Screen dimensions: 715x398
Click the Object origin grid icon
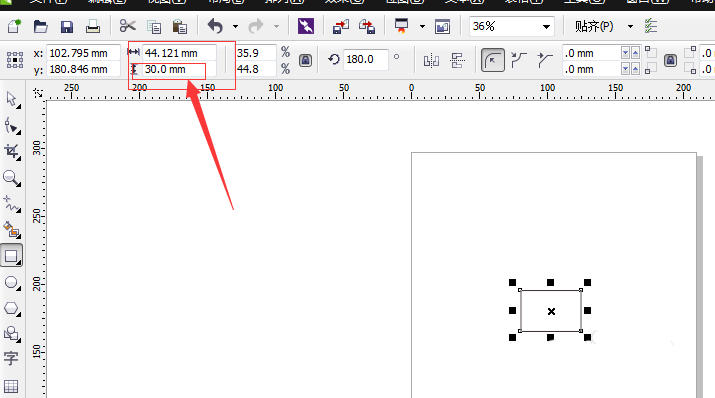pyautogui.click(x=15, y=60)
